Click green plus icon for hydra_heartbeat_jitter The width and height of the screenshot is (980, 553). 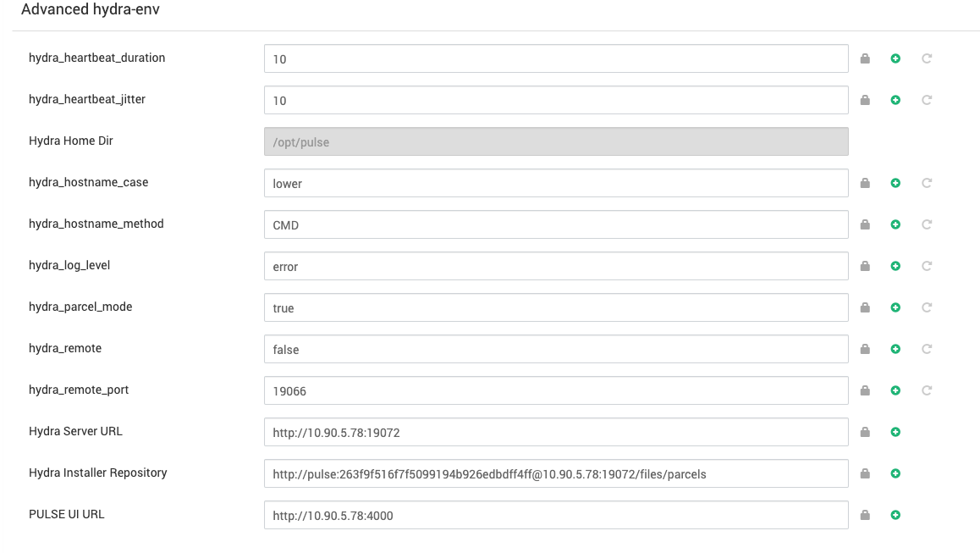895,100
